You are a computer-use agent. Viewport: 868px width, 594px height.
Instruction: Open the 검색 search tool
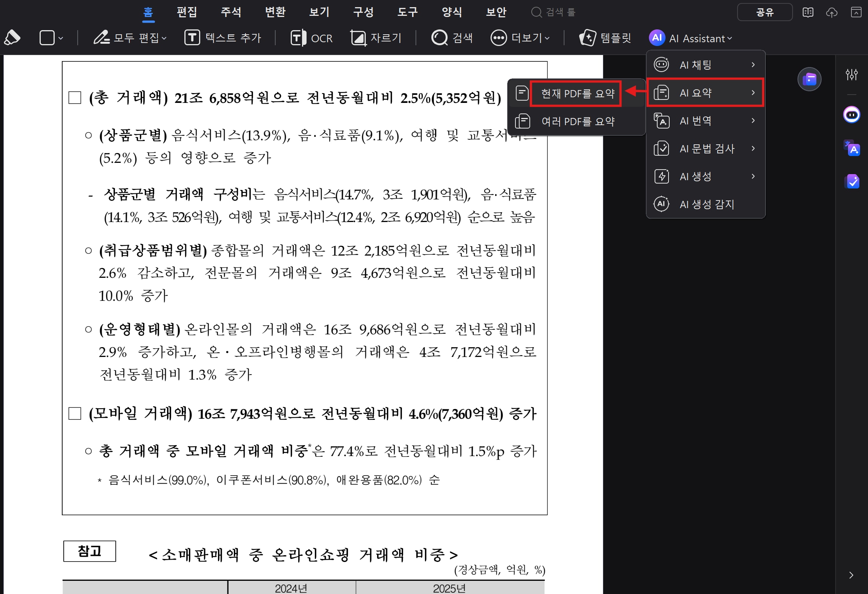pos(451,38)
